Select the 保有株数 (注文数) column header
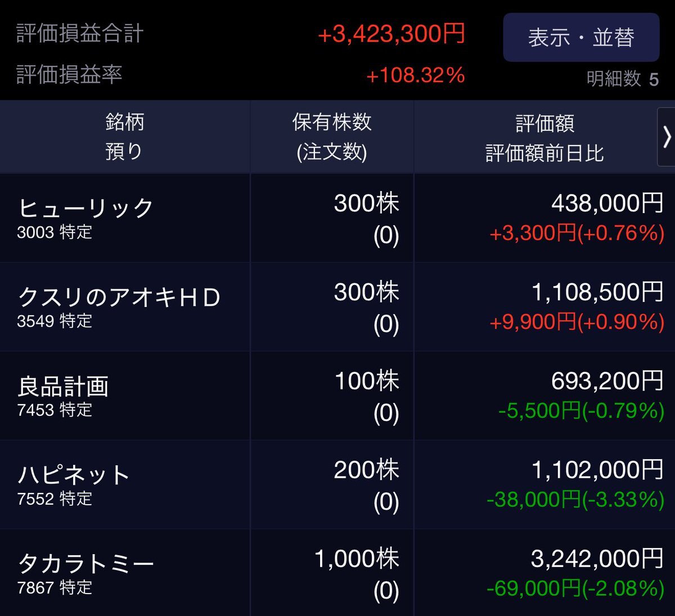The image size is (675, 616). 332,137
